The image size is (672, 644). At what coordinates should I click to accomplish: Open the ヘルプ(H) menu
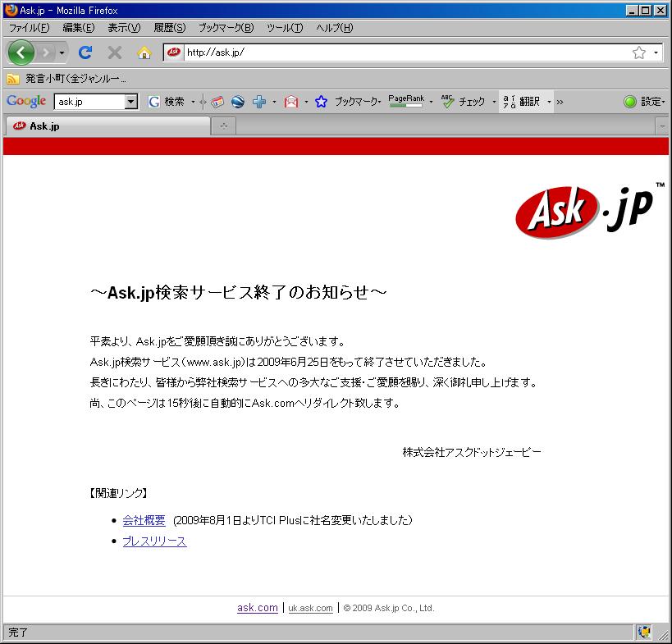point(334,28)
